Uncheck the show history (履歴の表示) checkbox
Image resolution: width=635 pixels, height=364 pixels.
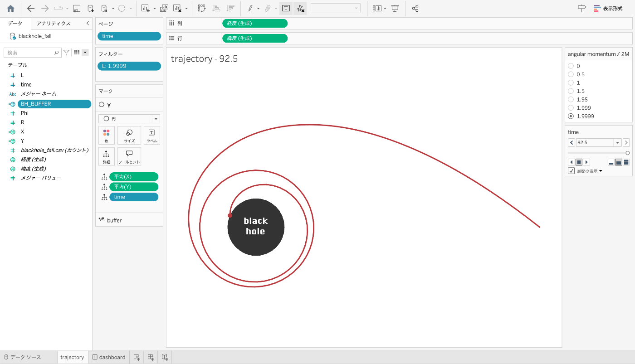(571, 171)
